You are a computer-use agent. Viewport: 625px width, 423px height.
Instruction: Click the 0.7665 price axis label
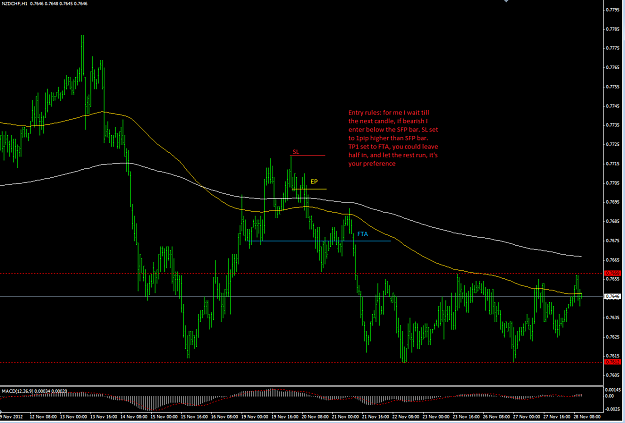point(613,260)
